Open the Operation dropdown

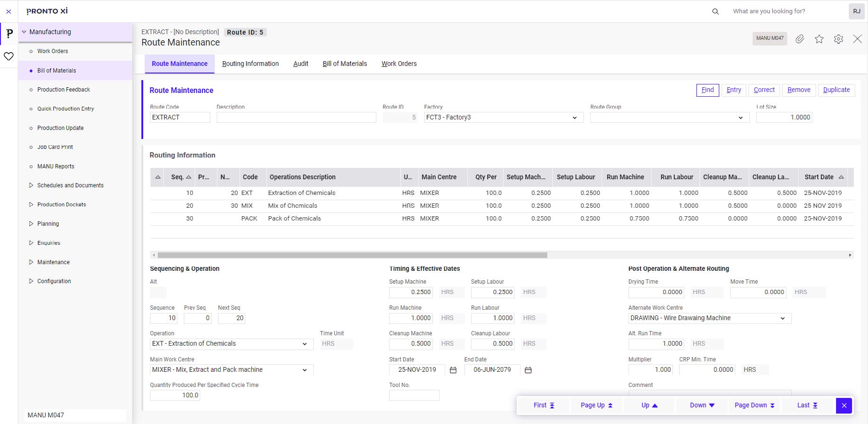[304, 344]
